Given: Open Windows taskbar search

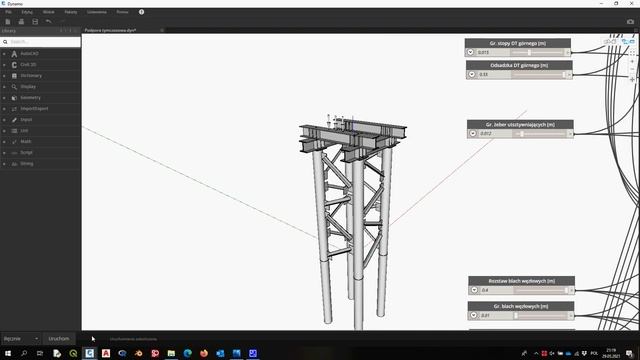Looking at the screenshot, I should click(x=24, y=353).
